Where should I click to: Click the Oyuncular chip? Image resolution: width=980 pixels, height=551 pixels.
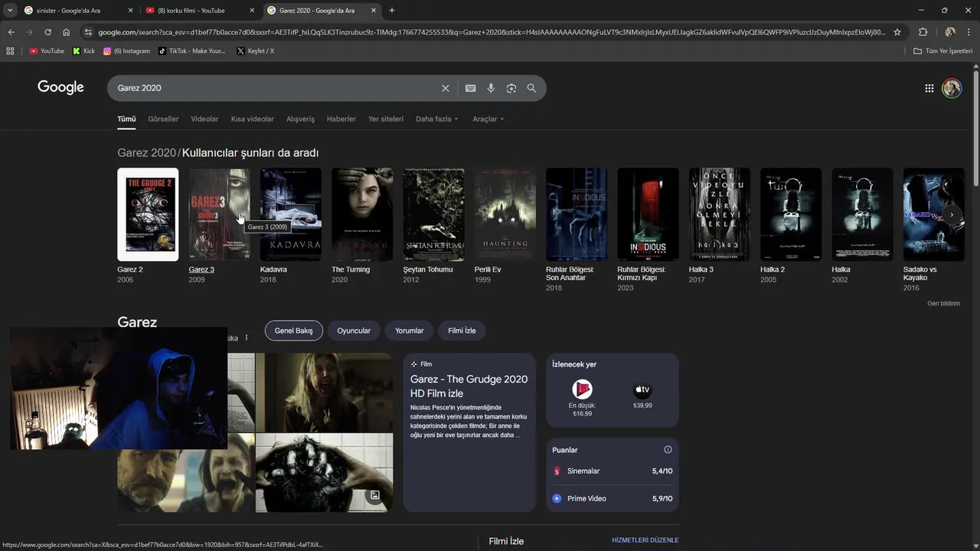[354, 331]
